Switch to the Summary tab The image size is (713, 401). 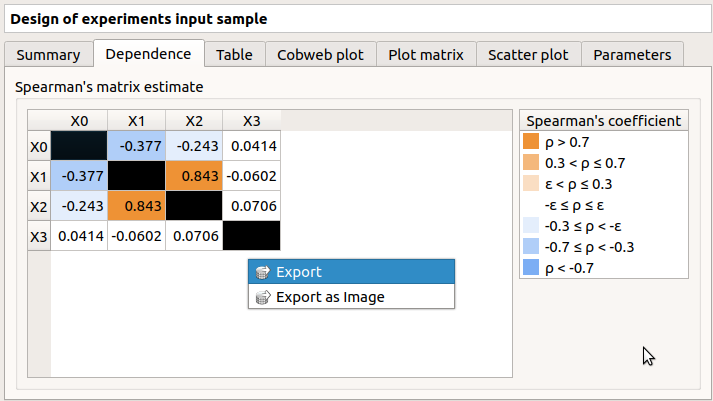pos(48,54)
